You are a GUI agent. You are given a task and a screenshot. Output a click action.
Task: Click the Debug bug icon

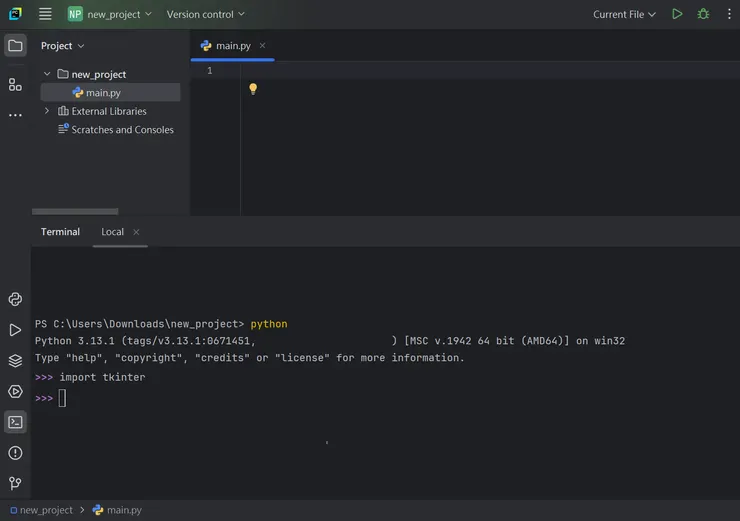click(x=703, y=14)
